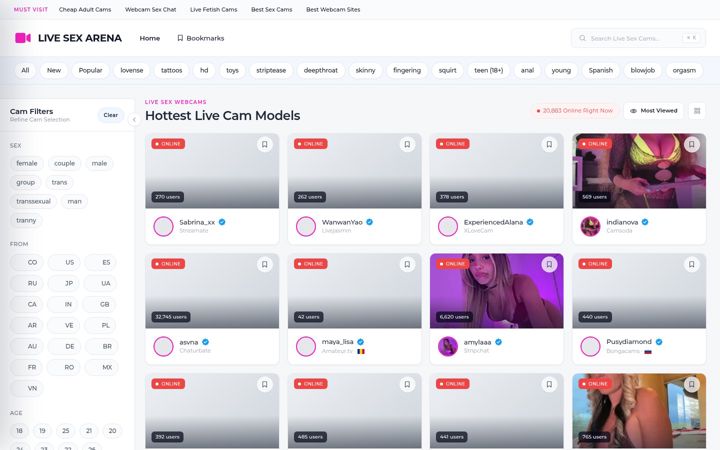Viewport: 720px width, 450px height.
Task: Bookmark the ExperiencedAlana cam card
Action: (x=549, y=144)
